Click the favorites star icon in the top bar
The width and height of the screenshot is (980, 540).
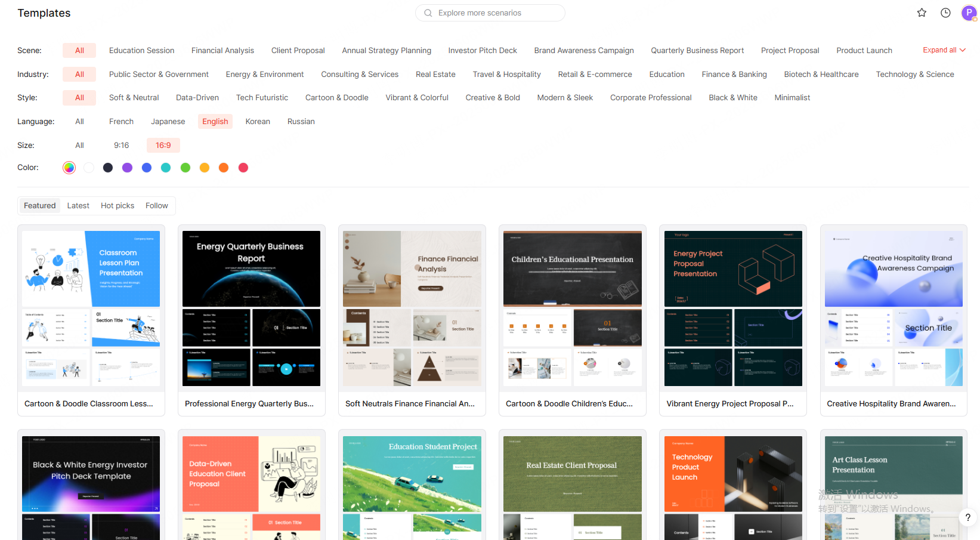(x=922, y=13)
